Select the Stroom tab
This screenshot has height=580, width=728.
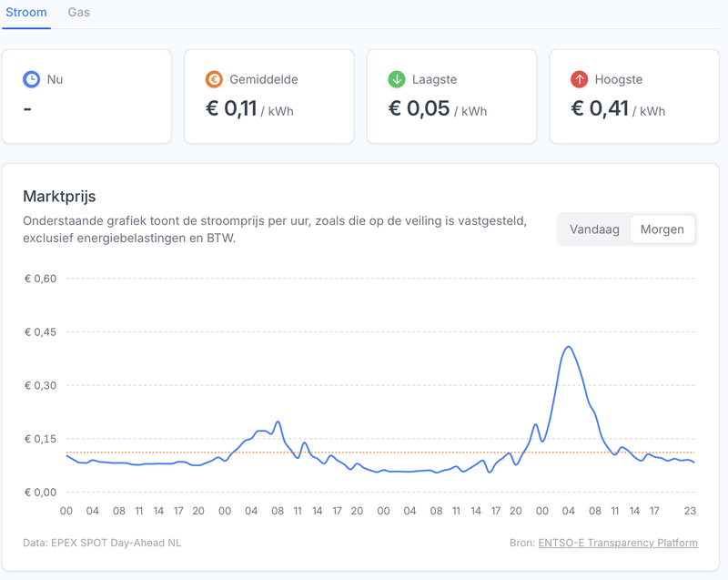pos(26,13)
